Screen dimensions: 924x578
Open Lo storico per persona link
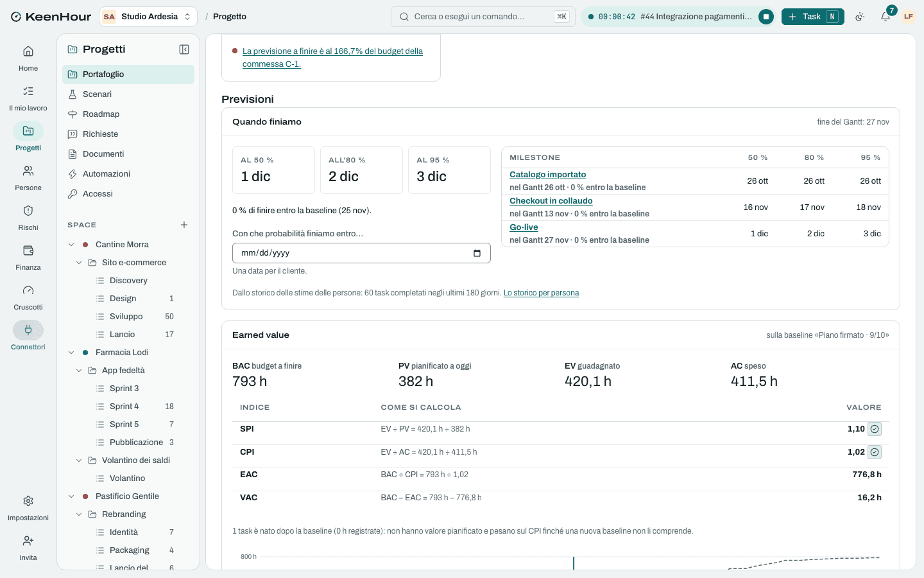pyautogui.click(x=541, y=293)
